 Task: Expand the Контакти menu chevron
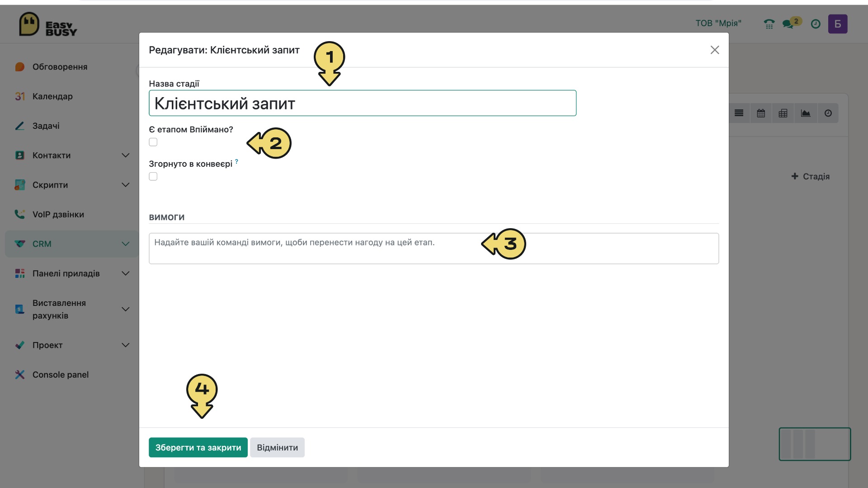126,155
